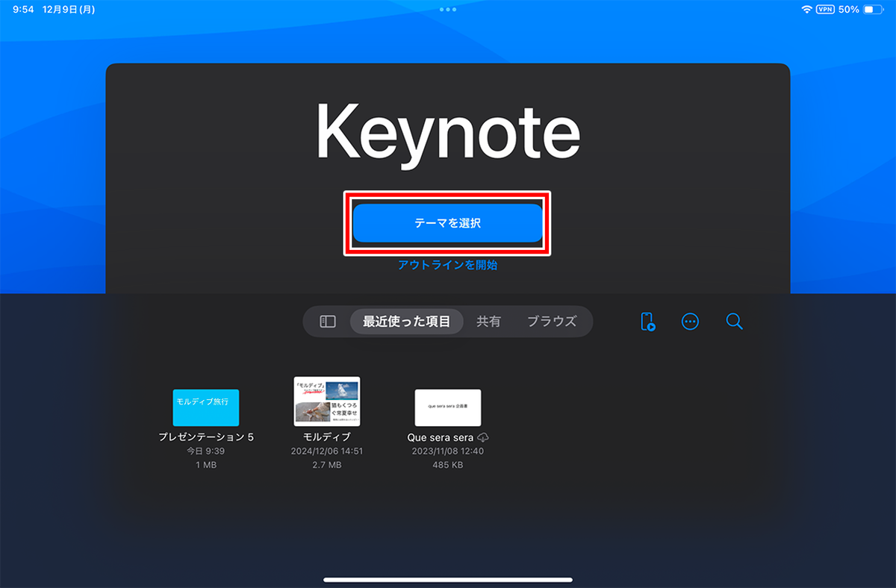The width and height of the screenshot is (896, 588).
Task: Click the 今日 9:39 date text
Action: click(x=206, y=451)
